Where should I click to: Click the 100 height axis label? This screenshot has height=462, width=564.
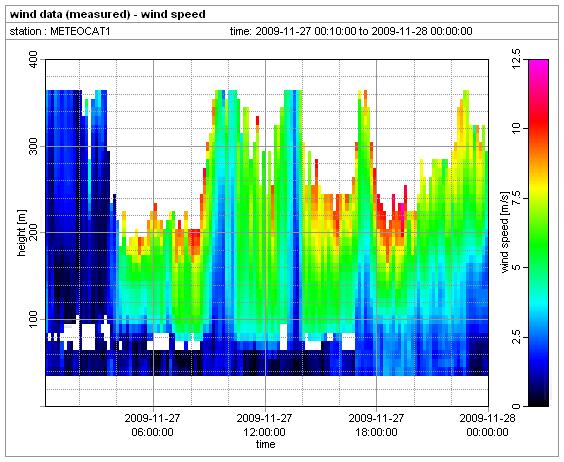pyautogui.click(x=33, y=319)
